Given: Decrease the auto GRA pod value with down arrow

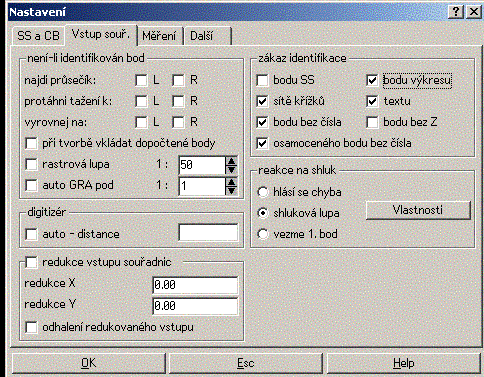Looking at the screenshot, I should point(231,191).
